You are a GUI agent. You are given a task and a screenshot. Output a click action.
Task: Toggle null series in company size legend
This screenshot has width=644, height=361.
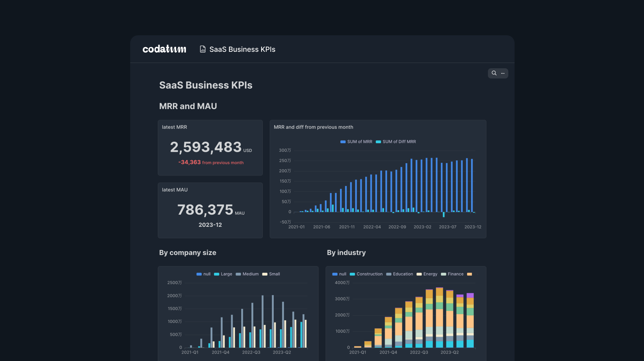204,274
